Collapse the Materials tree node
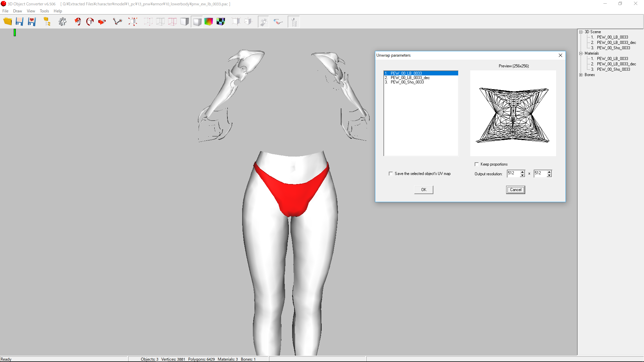Screen dimensions: 644x362 point(581,53)
